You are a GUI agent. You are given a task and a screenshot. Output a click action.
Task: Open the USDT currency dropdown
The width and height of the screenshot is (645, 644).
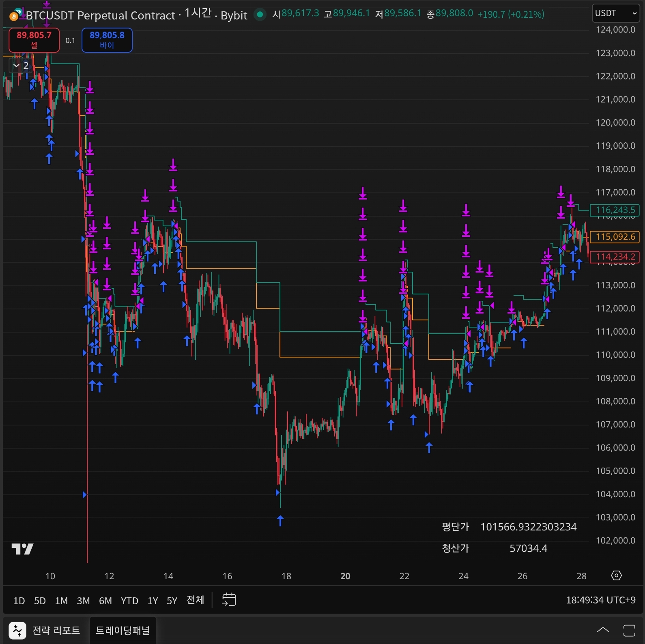[x=616, y=13]
